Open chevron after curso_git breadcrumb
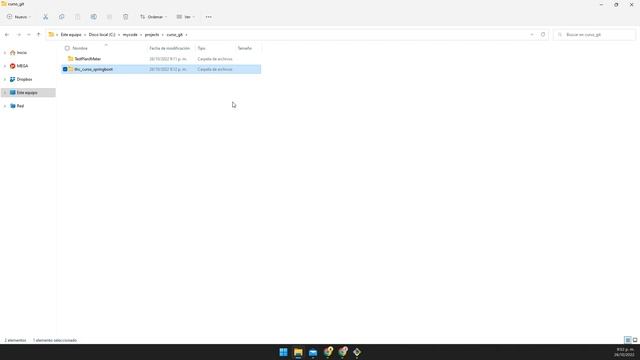The image size is (640, 360). click(187, 35)
